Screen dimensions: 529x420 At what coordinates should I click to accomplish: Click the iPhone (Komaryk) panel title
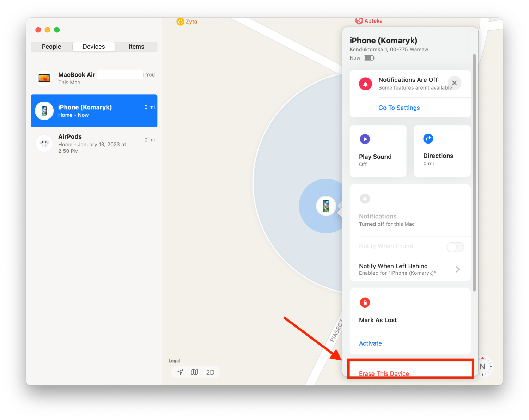point(383,41)
